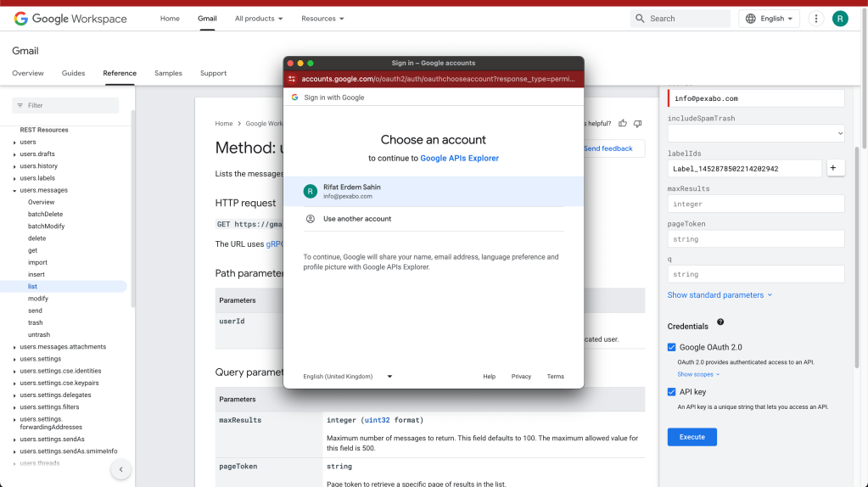Select the Gmail nav item
The height and width of the screenshot is (487, 868).
click(207, 19)
